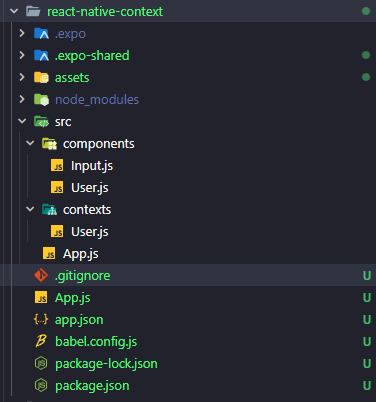Viewport: 376px width, 402px height.
Task: Open the app.json file
Action: point(79,320)
